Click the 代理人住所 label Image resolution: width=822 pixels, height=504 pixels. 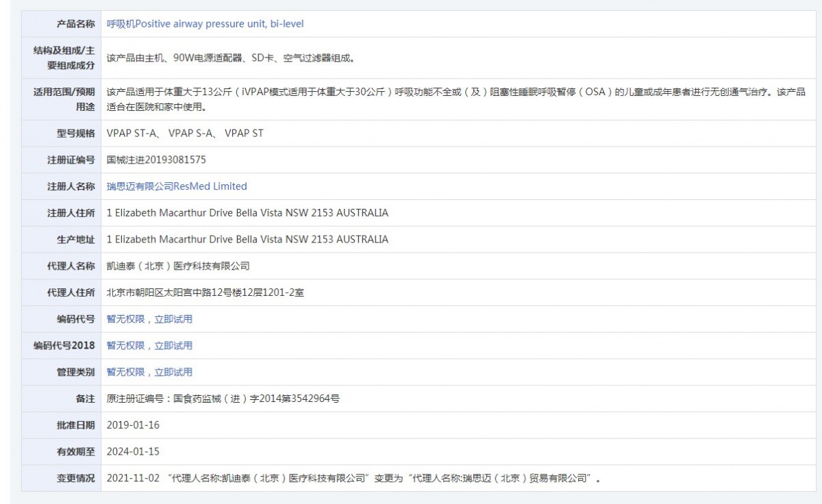[x=71, y=292]
